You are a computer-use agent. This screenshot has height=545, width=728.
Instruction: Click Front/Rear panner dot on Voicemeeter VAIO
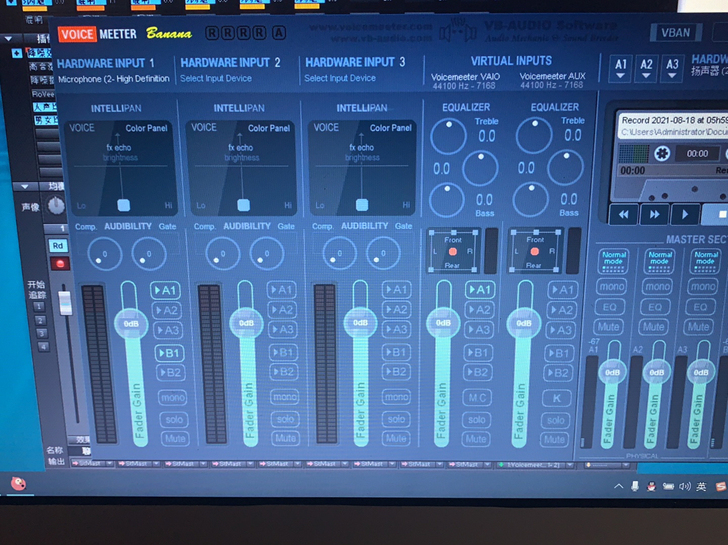[x=452, y=252]
